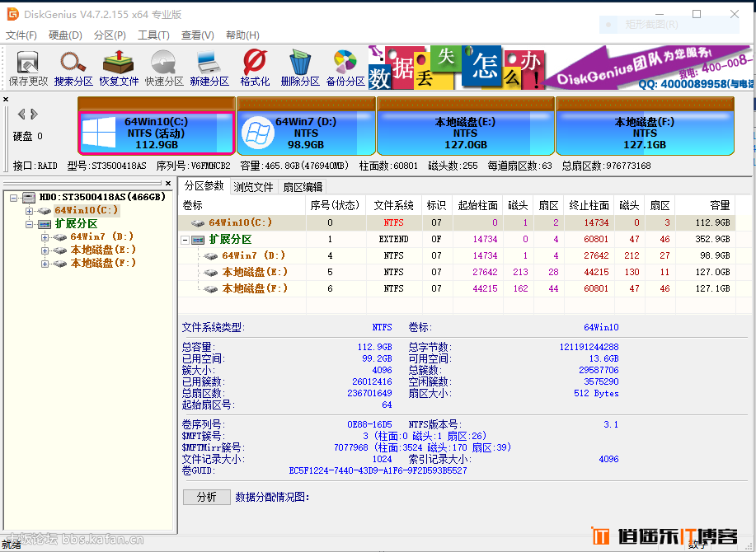Click the Windows 10 logo on the C: partition block
This screenshot has width=756, height=552.
pyautogui.click(x=99, y=133)
